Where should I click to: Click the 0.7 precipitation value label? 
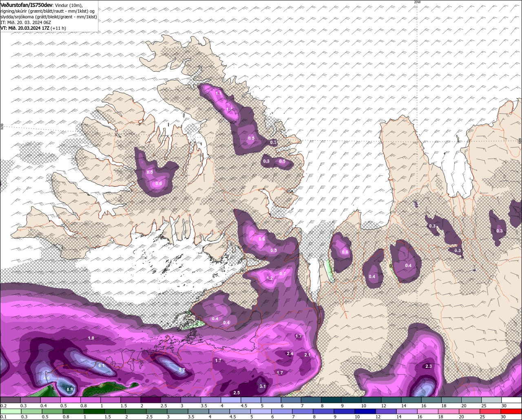coord(283,273)
